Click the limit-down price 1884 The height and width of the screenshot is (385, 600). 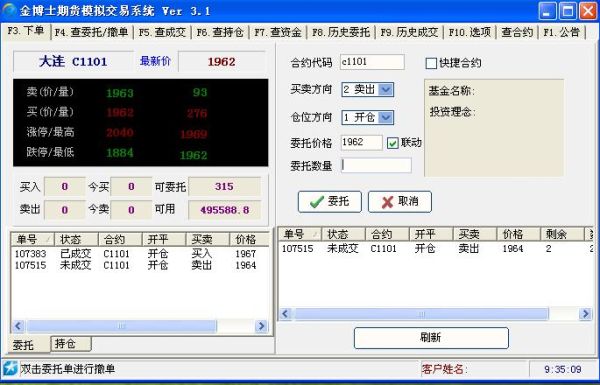click(120, 153)
